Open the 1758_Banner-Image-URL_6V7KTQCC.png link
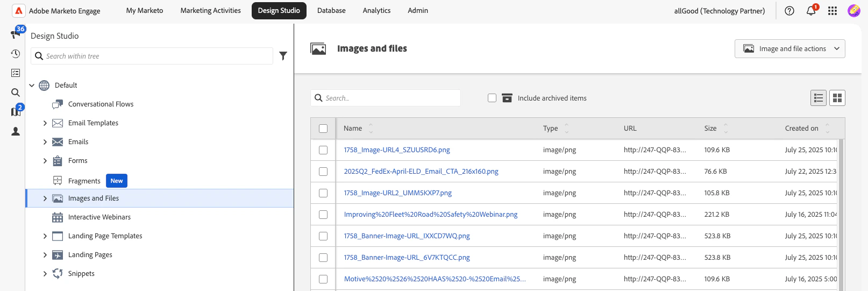The image size is (868, 291). tap(407, 258)
